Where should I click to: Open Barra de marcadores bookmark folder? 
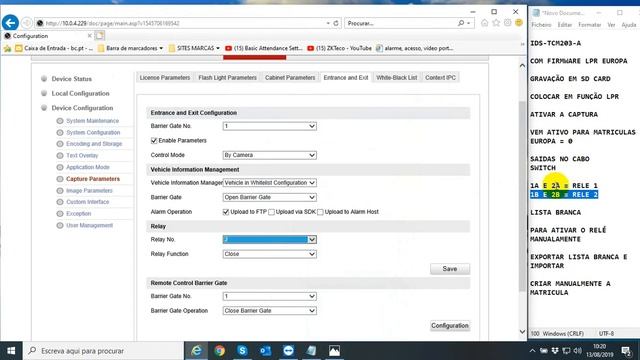(130, 48)
